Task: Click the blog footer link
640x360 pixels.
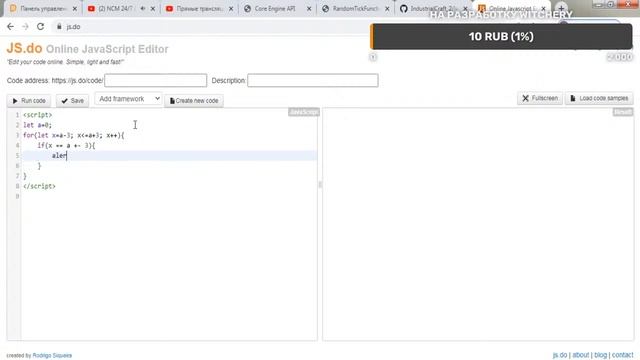Action: 600,355
